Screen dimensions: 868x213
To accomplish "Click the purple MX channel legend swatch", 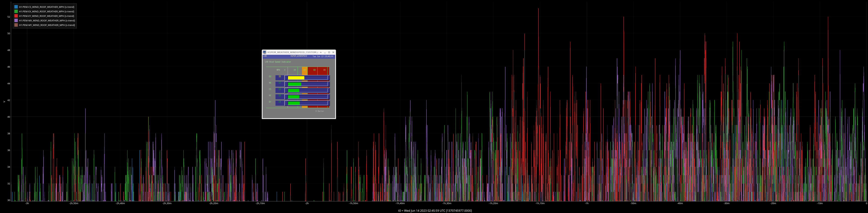I will coord(16,20).
